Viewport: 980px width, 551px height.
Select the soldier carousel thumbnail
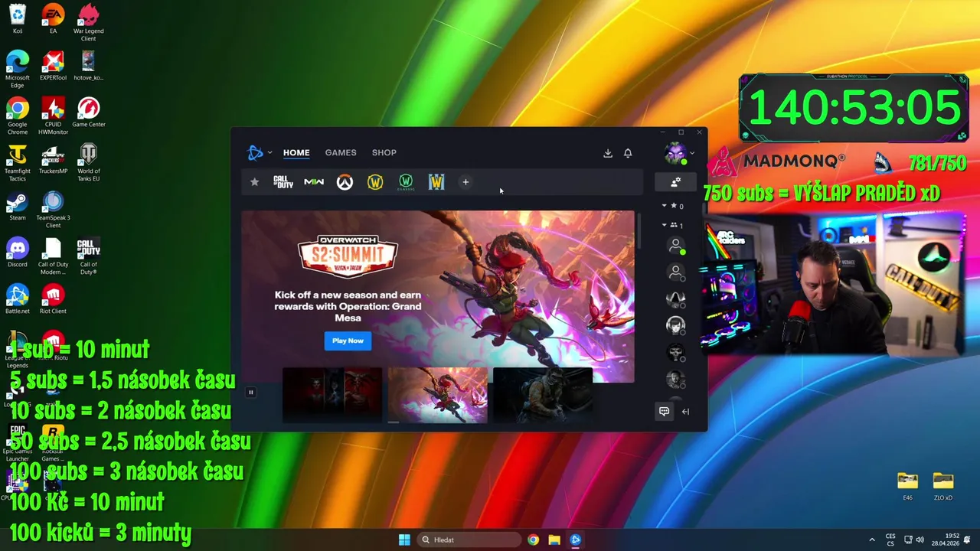(x=543, y=395)
